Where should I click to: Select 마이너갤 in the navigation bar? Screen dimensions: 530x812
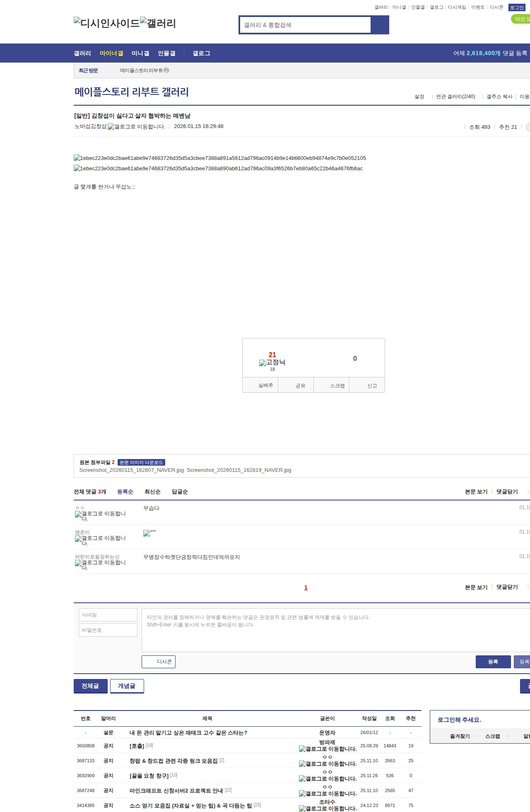coord(111,53)
